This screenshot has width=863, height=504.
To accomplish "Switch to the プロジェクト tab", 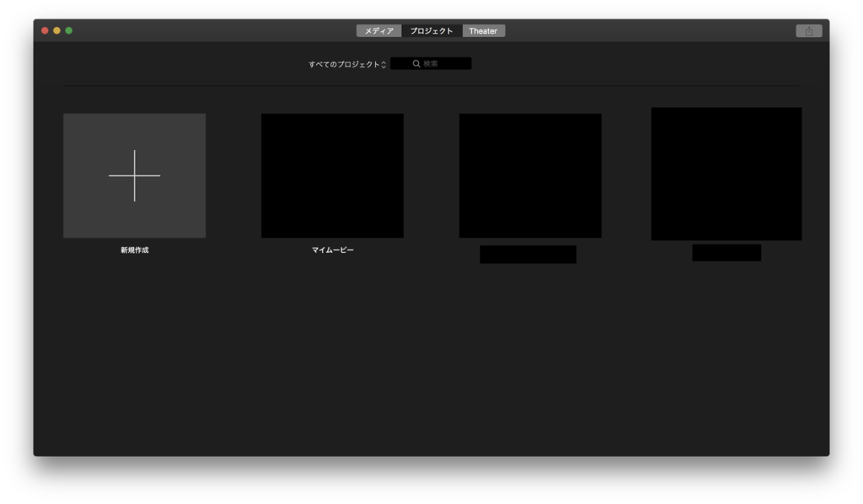I will click(431, 31).
